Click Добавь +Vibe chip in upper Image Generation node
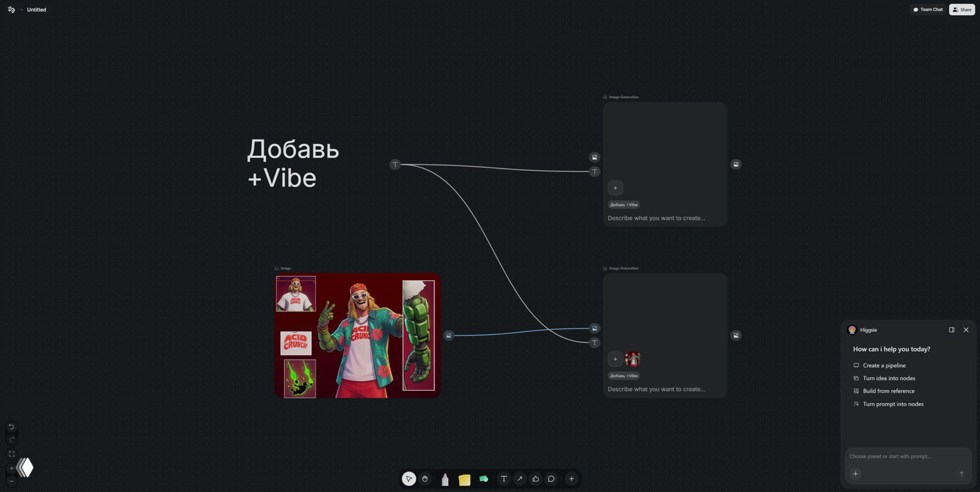The height and width of the screenshot is (492, 980). [624, 205]
